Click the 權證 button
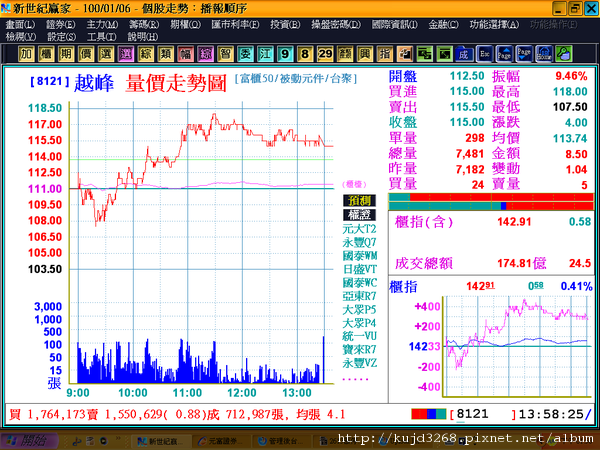The width and height of the screenshot is (600, 450). click(x=359, y=215)
